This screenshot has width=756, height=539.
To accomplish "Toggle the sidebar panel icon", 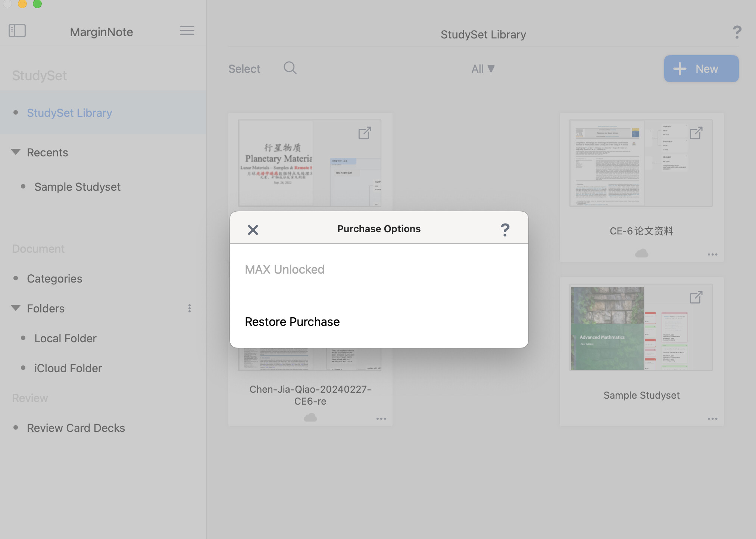I will (17, 31).
